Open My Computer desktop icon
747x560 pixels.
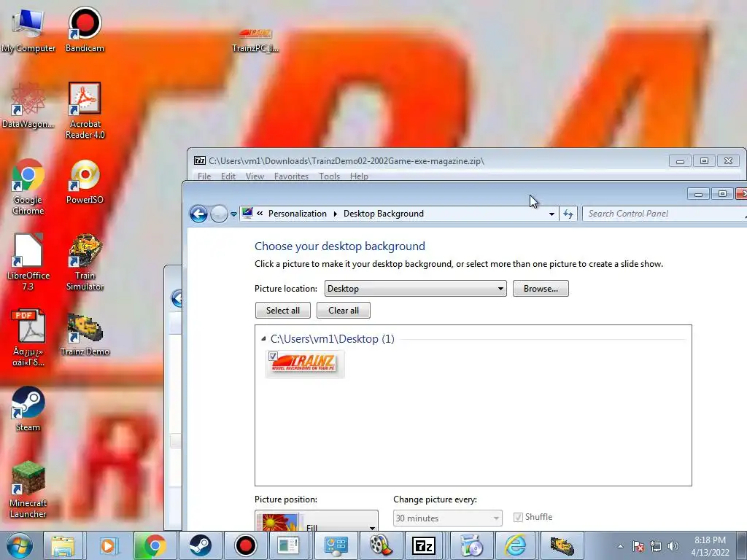click(x=28, y=28)
